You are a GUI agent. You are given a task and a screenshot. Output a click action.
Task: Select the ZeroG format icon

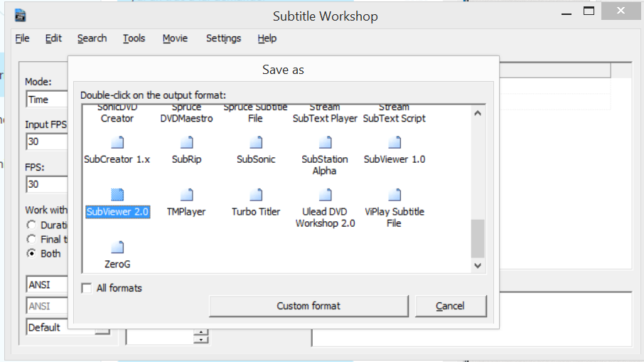117,247
